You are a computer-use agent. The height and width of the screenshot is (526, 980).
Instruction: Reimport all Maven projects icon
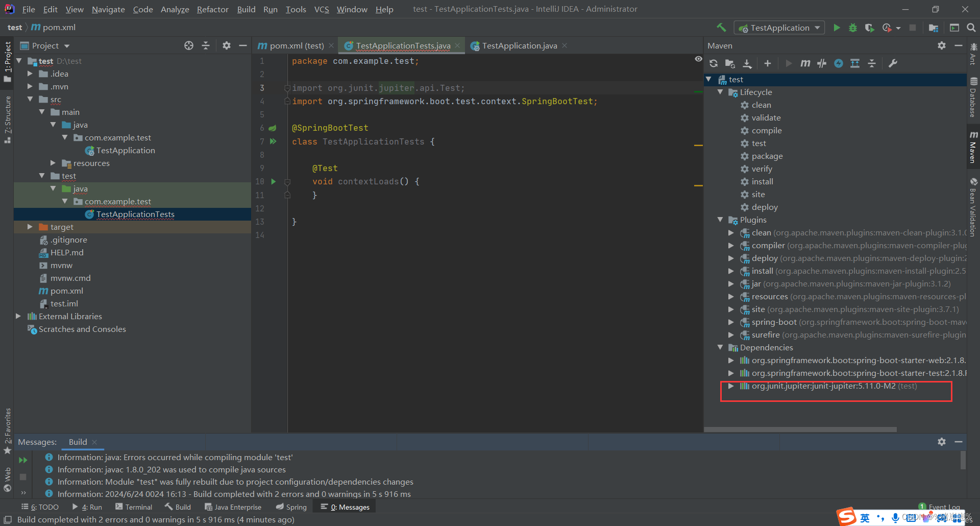[714, 63]
